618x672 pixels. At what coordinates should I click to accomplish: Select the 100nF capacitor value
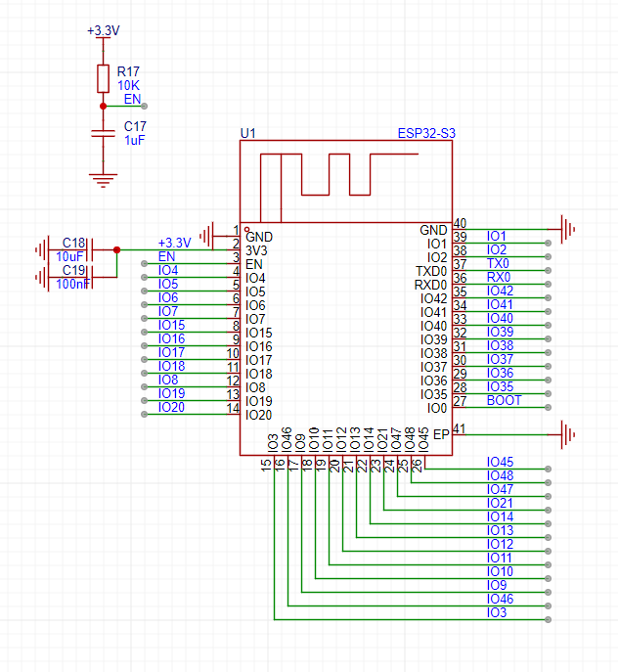point(73,284)
